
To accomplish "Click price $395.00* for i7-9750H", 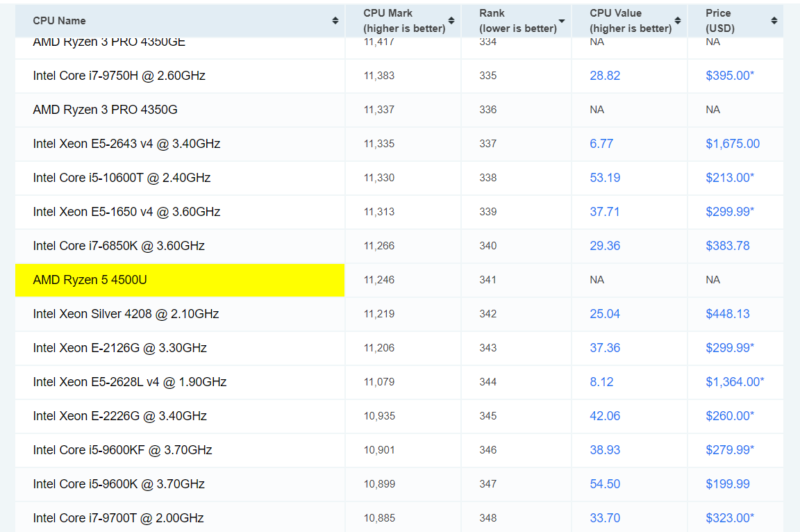I will [x=730, y=76].
